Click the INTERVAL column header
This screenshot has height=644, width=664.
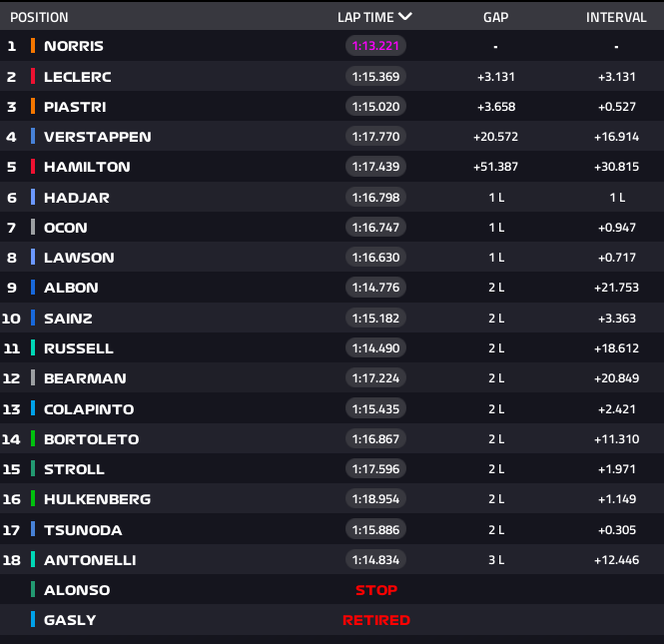[616, 17]
